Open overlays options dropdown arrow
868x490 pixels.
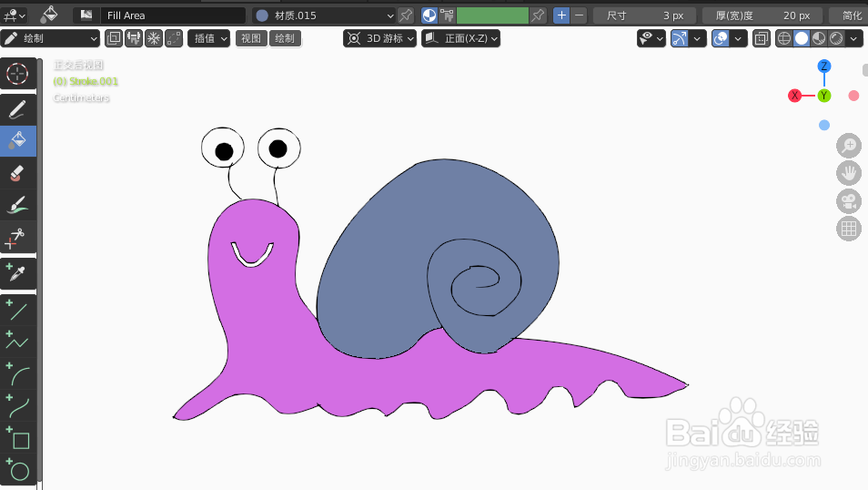738,38
